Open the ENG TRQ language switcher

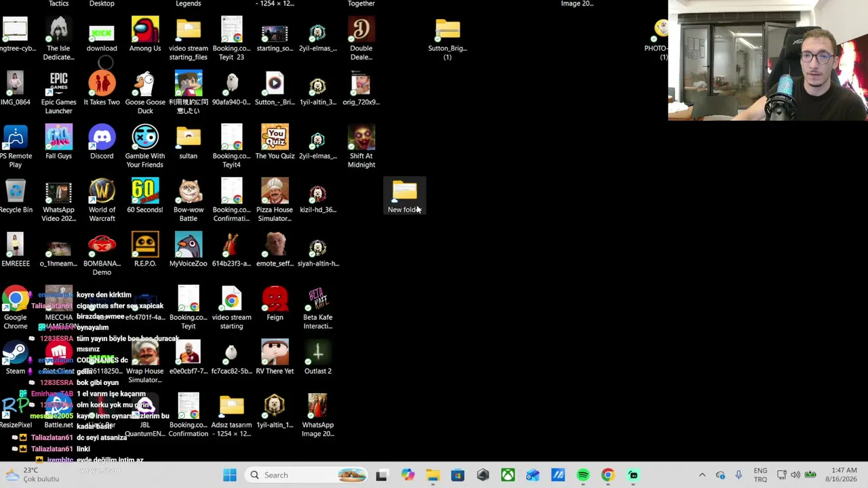point(760,475)
